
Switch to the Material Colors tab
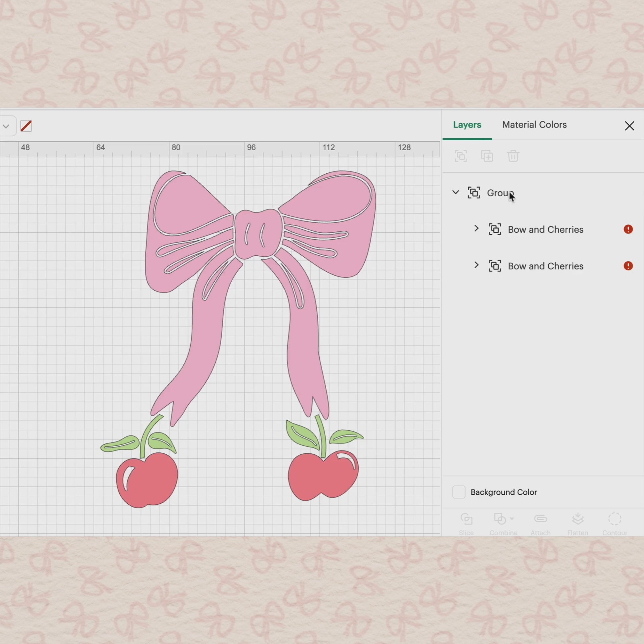coord(534,125)
